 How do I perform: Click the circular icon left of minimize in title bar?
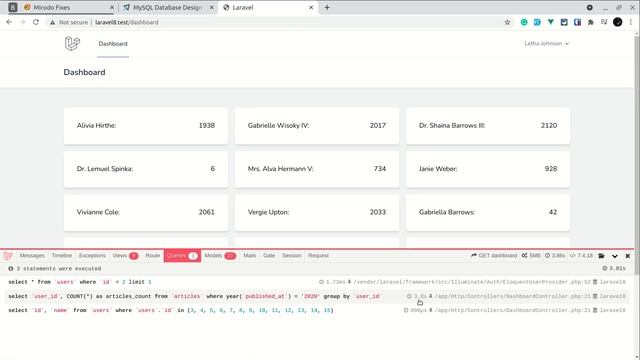pyautogui.click(x=589, y=7)
